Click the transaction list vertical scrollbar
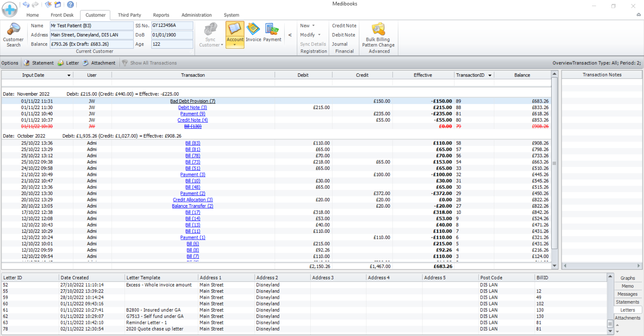 tap(554, 163)
